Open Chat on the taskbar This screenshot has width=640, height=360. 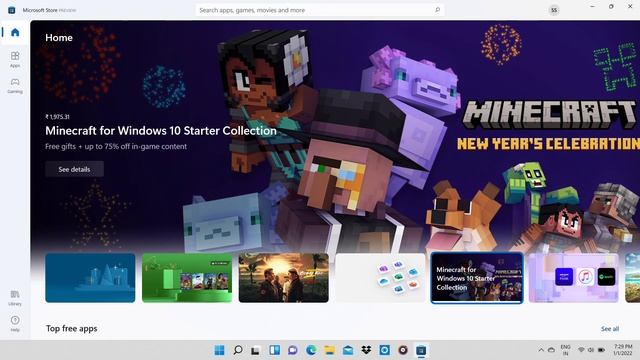click(x=293, y=350)
